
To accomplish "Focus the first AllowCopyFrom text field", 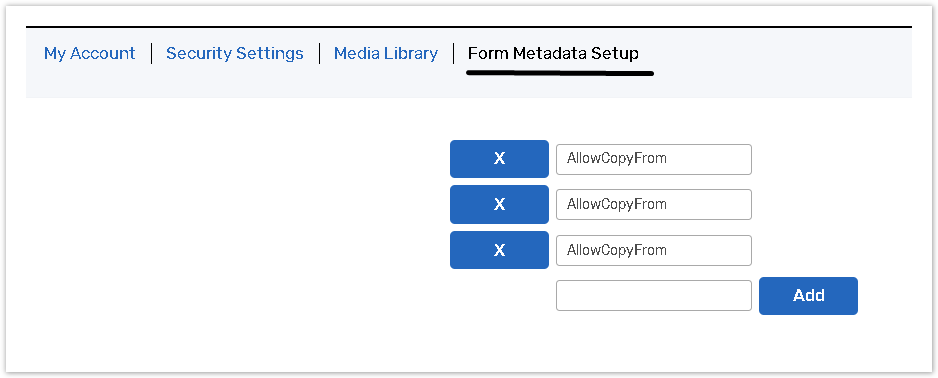I will [654, 159].
